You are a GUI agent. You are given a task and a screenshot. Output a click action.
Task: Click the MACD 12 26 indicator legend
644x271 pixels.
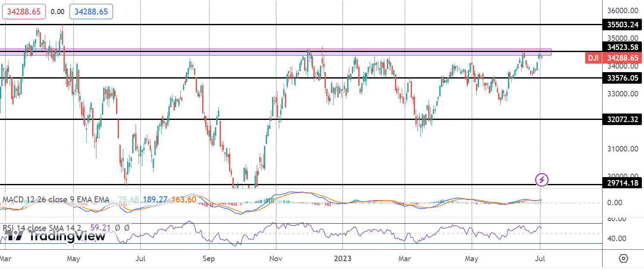[55, 199]
